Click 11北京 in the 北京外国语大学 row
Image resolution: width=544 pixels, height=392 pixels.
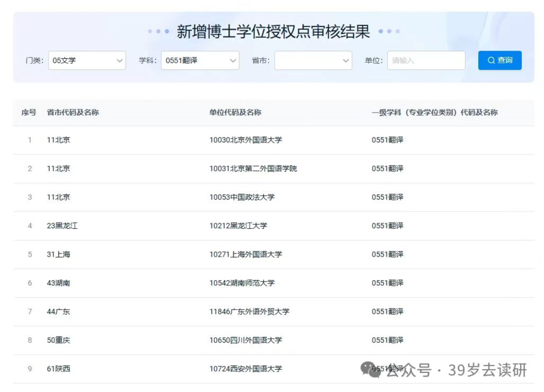click(59, 140)
